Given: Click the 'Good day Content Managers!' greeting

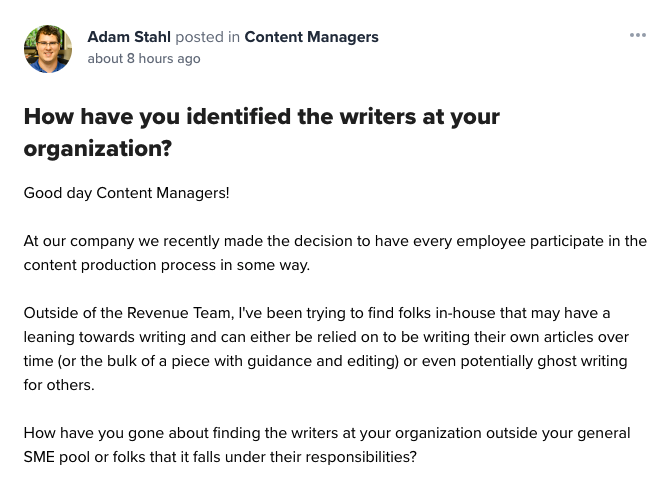Looking at the screenshot, I should point(127,192).
